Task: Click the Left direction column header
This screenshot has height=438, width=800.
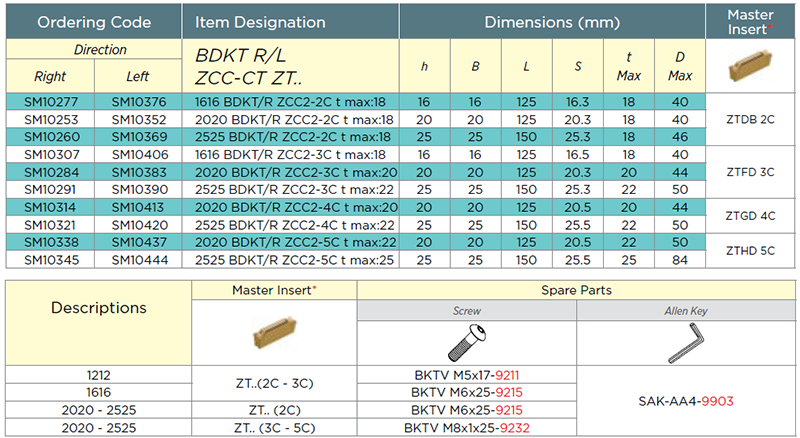Action: coord(138,77)
